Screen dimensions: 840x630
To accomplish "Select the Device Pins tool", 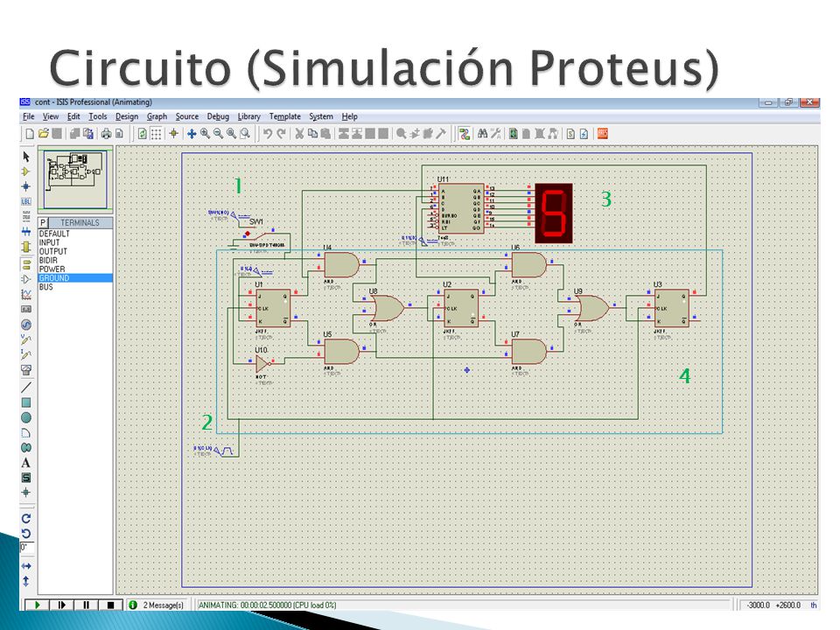I will coord(26,279).
